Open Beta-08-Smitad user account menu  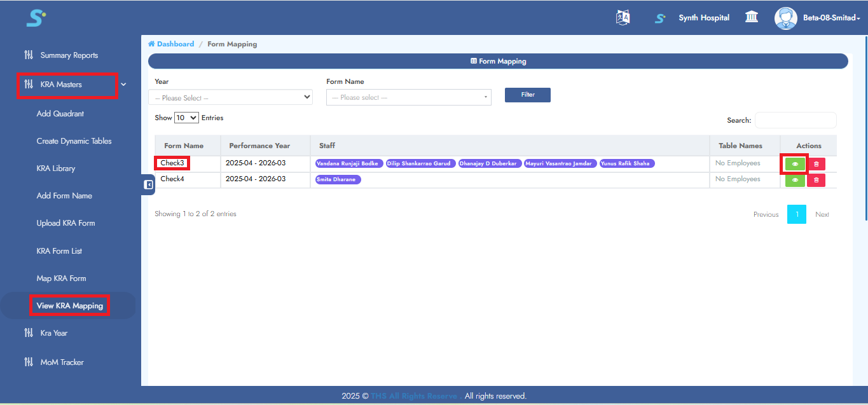pyautogui.click(x=831, y=18)
